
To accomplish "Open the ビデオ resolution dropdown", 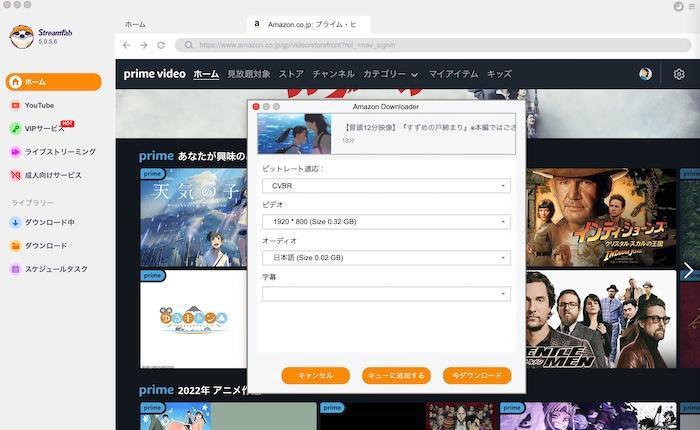I will (386, 221).
